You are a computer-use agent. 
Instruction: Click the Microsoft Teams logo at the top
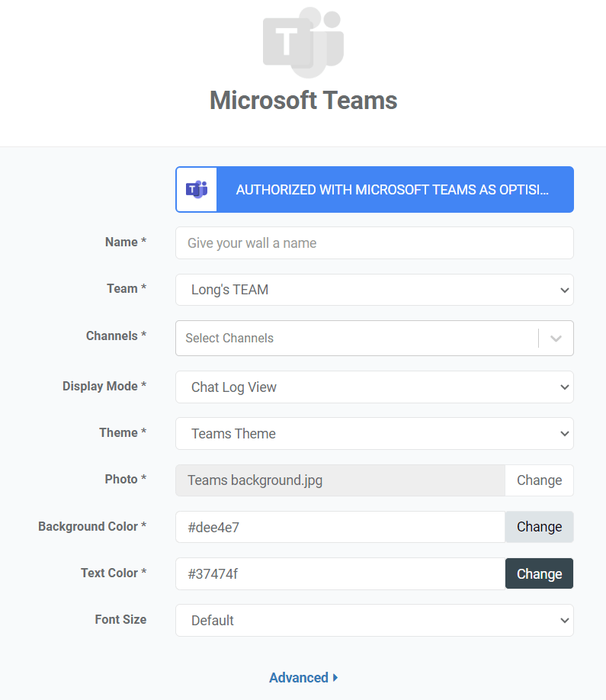[303, 42]
